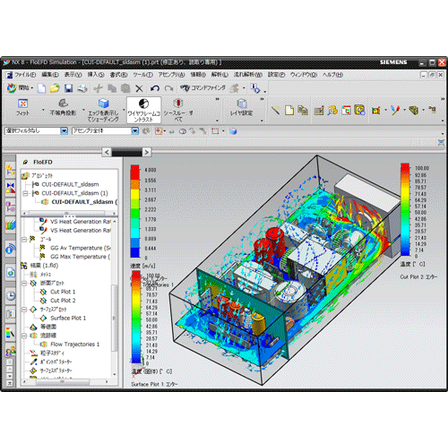Select Flow Trajectories 1 item

[x=75, y=344]
